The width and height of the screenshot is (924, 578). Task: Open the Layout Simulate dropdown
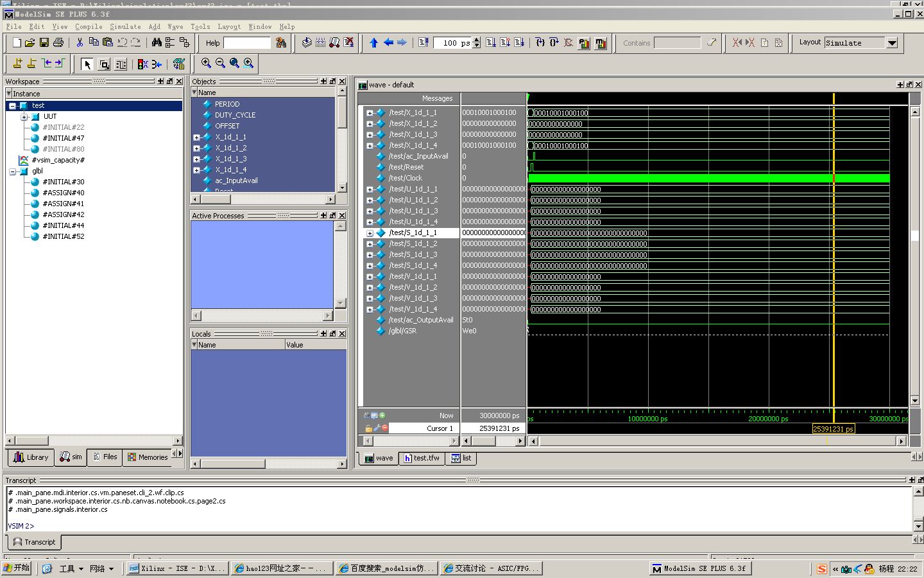pos(892,43)
